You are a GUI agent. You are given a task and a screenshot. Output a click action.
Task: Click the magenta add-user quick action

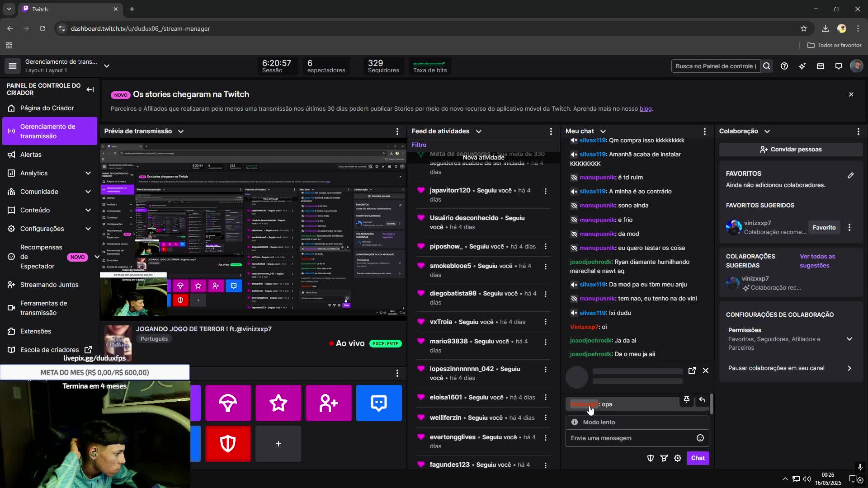(x=329, y=403)
